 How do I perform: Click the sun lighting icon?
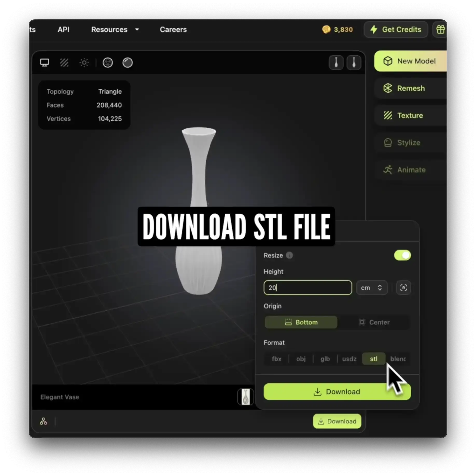tap(84, 62)
